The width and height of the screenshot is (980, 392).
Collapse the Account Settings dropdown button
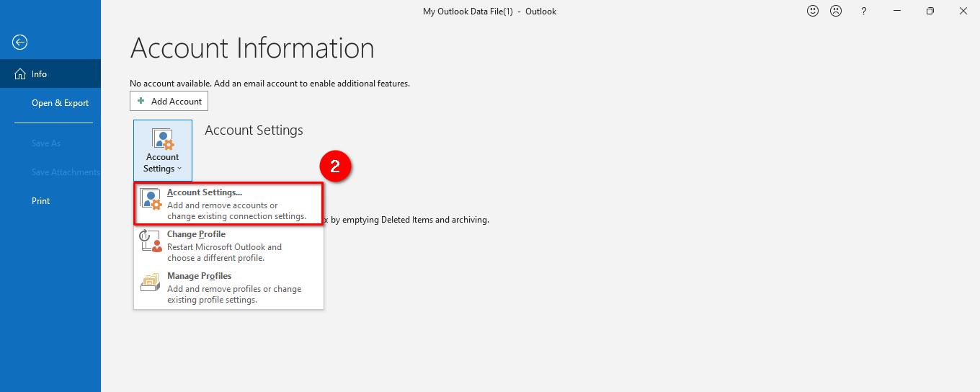pos(163,149)
